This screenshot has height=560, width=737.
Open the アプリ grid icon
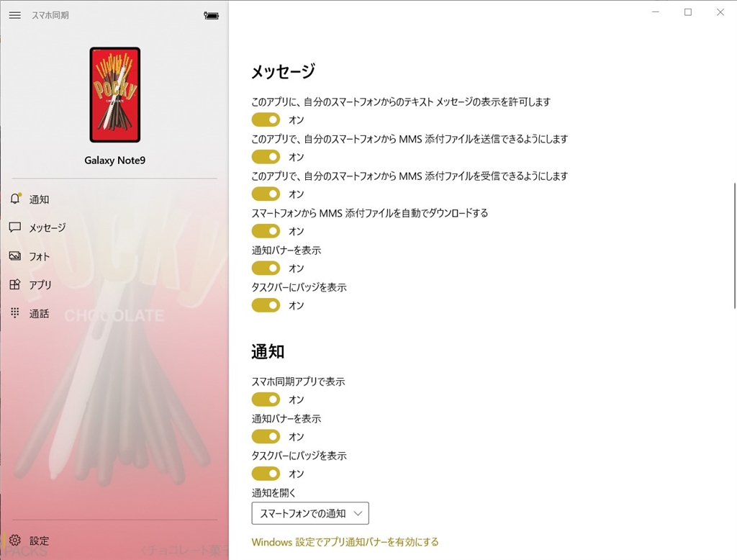15,284
